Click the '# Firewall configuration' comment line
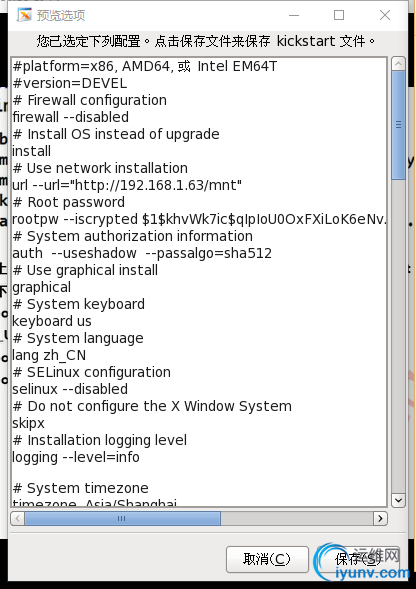This screenshot has height=589, width=416. (89, 100)
